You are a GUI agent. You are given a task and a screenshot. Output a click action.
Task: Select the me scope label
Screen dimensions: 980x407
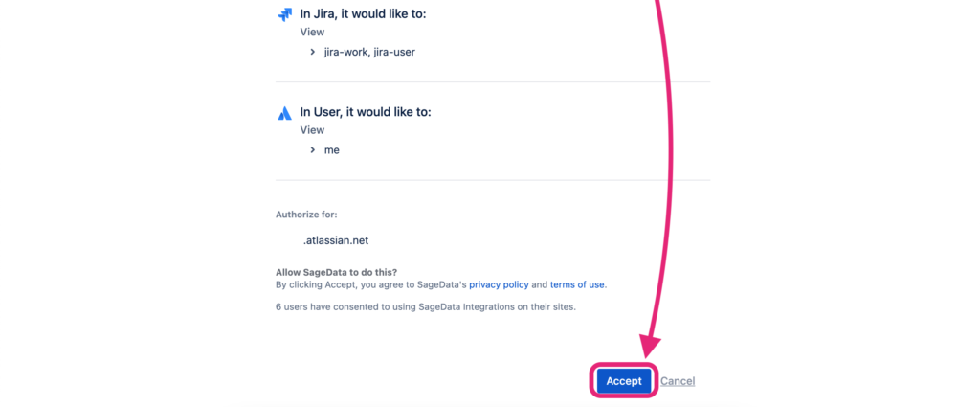coord(332,150)
